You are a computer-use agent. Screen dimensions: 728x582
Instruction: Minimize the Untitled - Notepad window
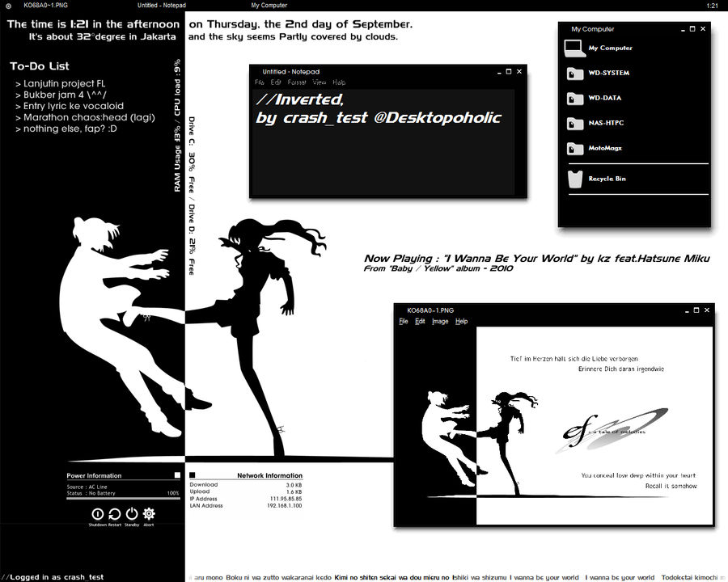coord(499,73)
